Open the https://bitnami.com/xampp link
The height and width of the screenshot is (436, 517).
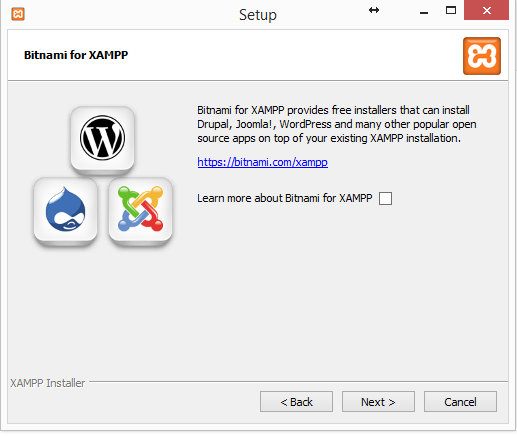tap(262, 162)
